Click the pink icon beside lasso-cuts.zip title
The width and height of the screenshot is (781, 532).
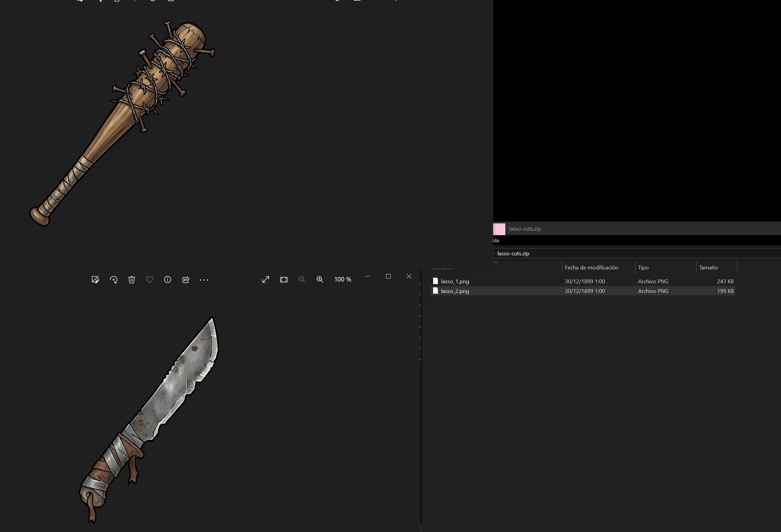click(x=499, y=229)
